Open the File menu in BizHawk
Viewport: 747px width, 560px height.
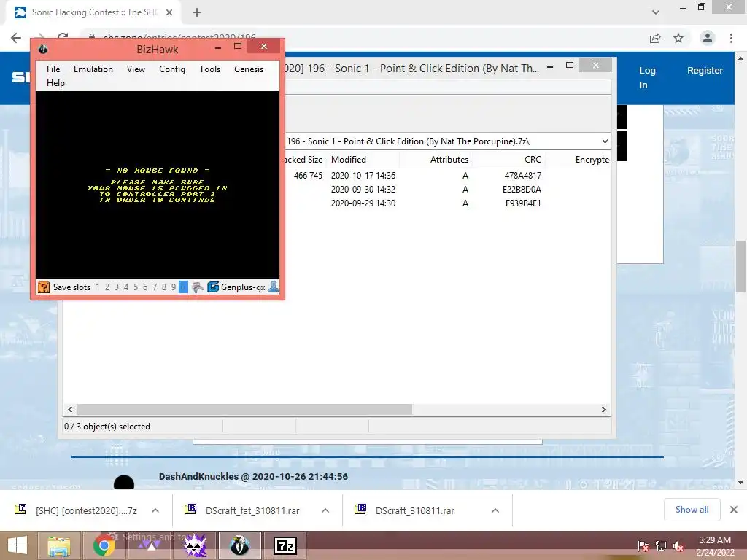(x=53, y=69)
